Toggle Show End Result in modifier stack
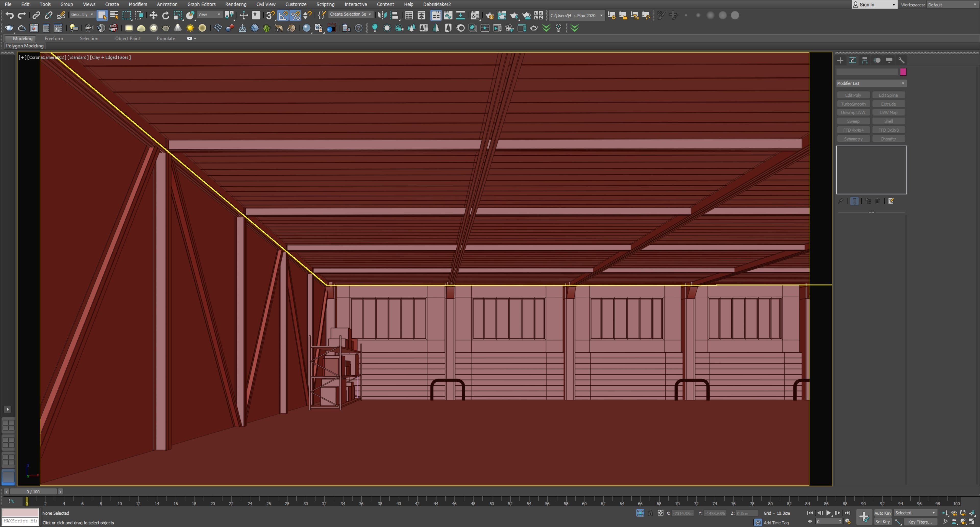The width and height of the screenshot is (980, 527). [x=854, y=201]
